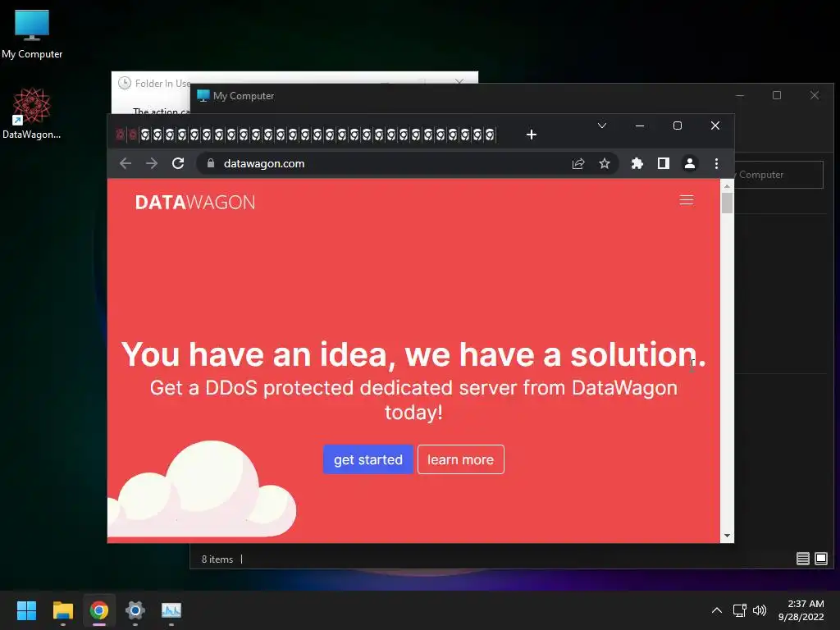The image size is (840, 630).
Task: Click the volume speaker icon
Action: [x=760, y=610]
